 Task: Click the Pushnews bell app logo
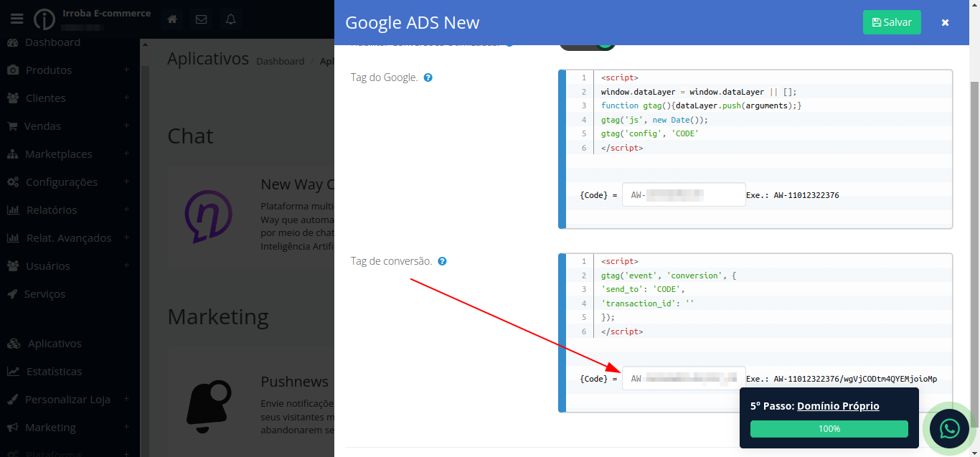tap(209, 407)
